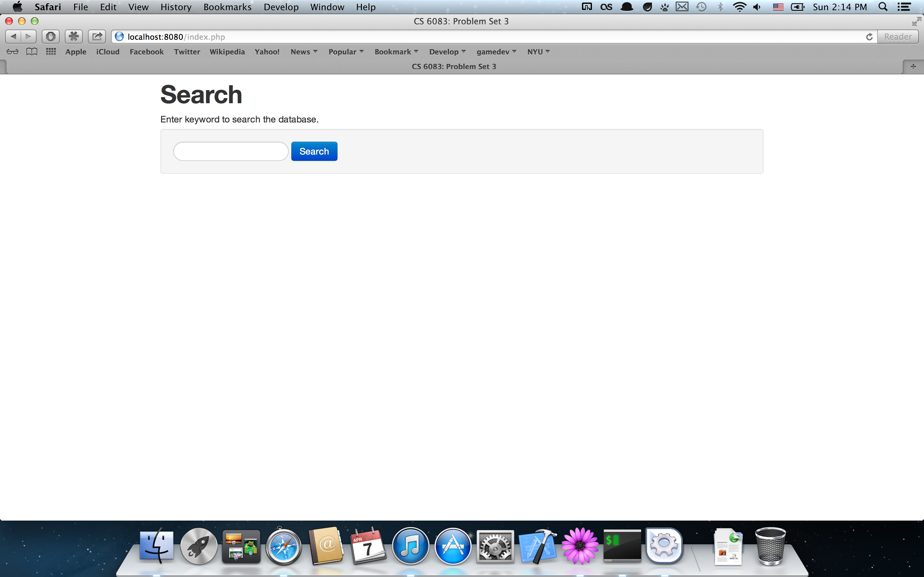Open the Develop menu in menu bar
Image resolution: width=924 pixels, height=577 pixels.
click(281, 7)
